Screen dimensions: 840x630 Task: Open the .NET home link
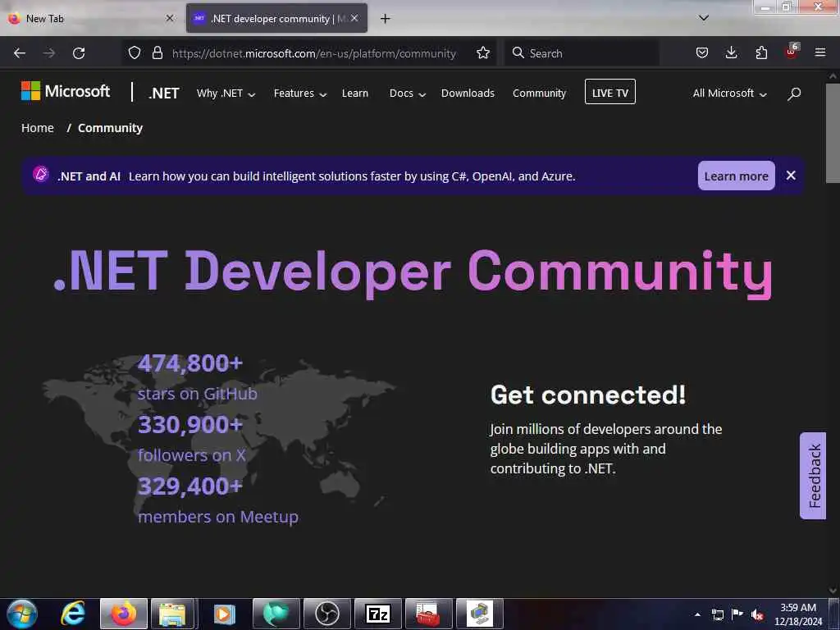pyautogui.click(x=164, y=94)
